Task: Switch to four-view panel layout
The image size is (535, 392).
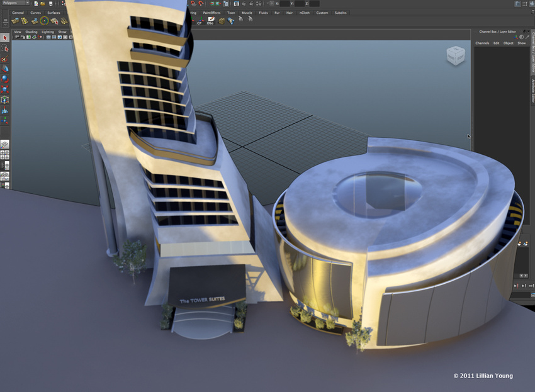Action: click(x=5, y=155)
